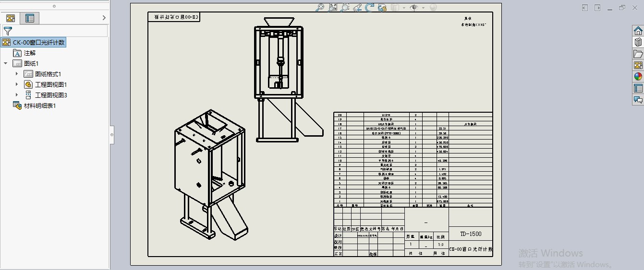Click the Display Style cube icon
Image resolution: width=644 pixels, height=270 pixels.
pyautogui.click(x=395, y=7)
